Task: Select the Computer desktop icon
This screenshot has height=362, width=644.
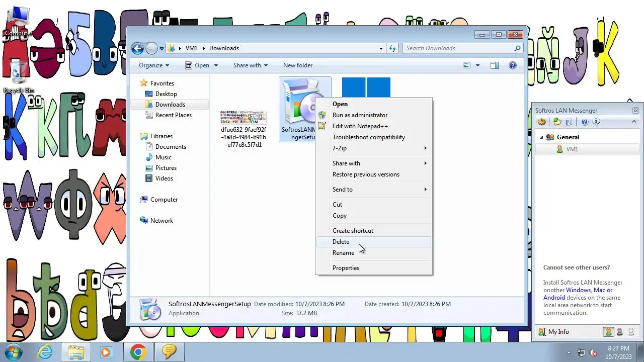Action: (x=19, y=21)
